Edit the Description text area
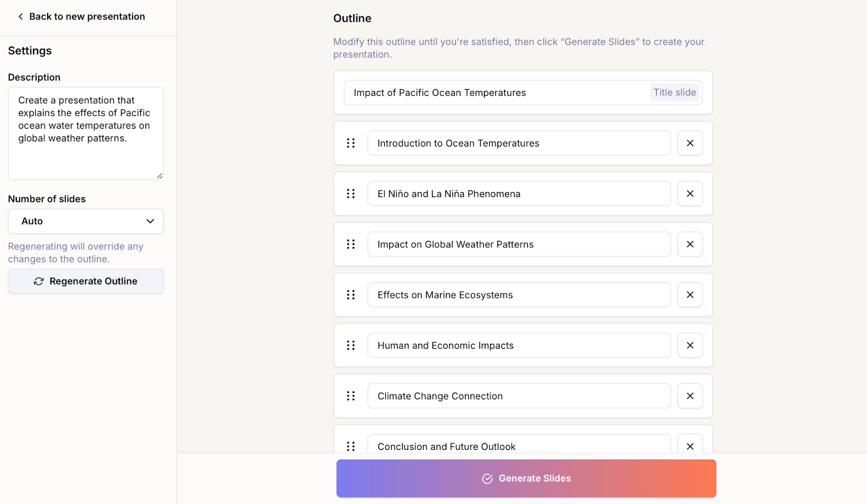This screenshot has height=504, width=867. point(86,134)
